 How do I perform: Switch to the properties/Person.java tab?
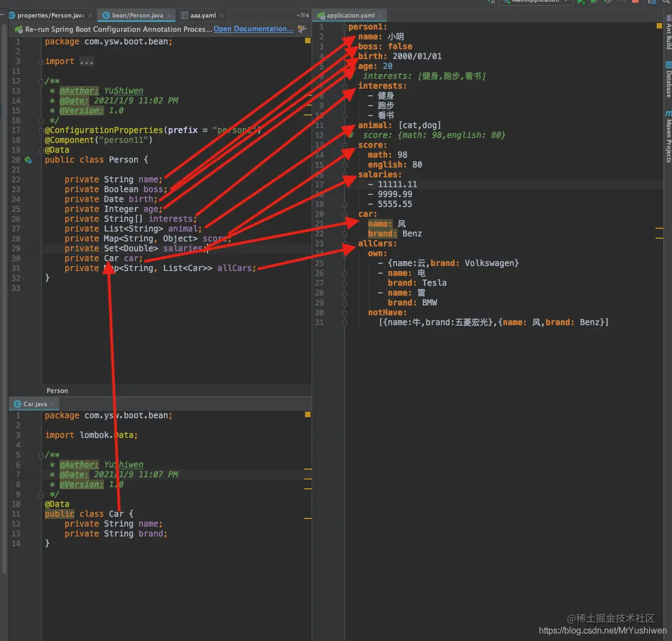50,15
